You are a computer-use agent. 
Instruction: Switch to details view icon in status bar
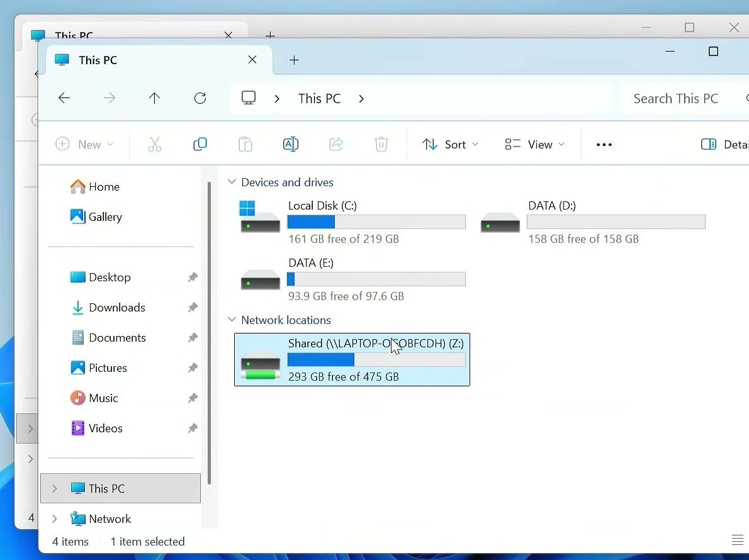point(737,540)
